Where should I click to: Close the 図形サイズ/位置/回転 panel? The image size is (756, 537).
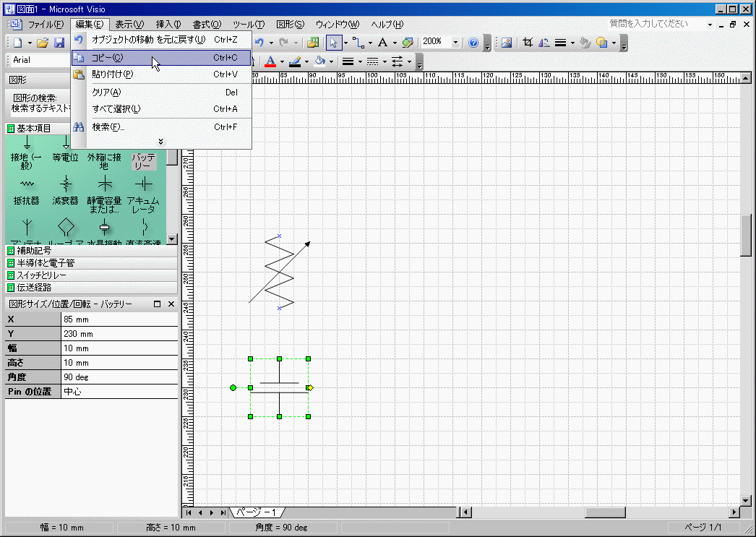coord(171,304)
